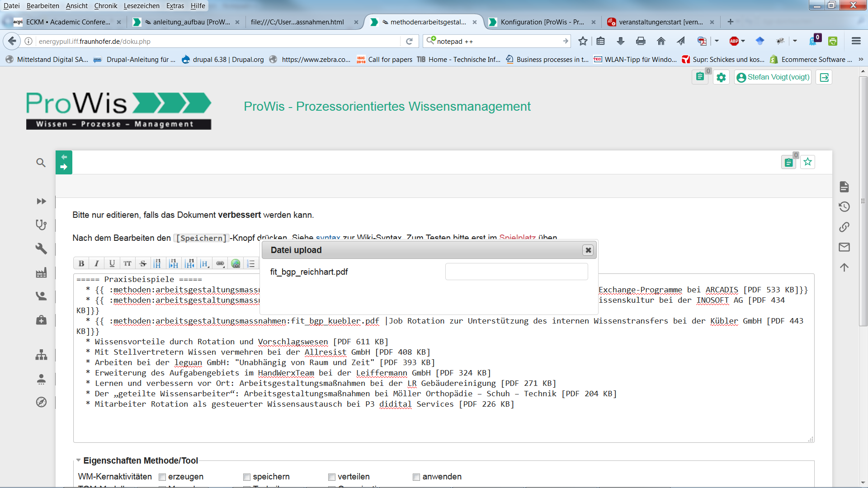Click the ProWis logo
Viewport: 868px width, 488px height.
pyautogui.click(x=118, y=111)
